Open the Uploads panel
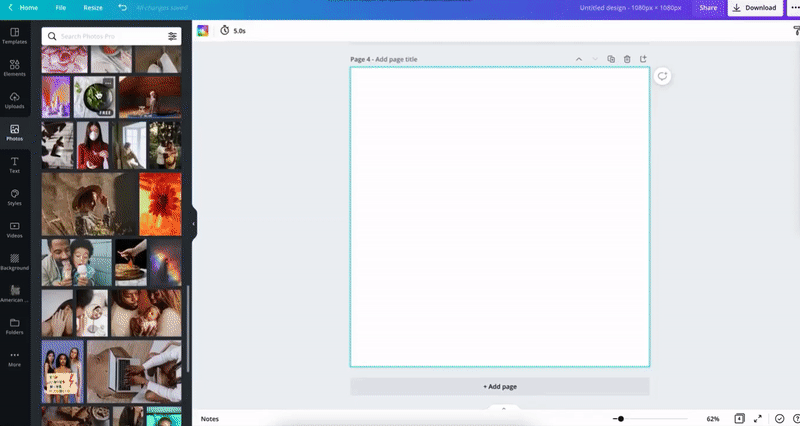 [x=14, y=100]
